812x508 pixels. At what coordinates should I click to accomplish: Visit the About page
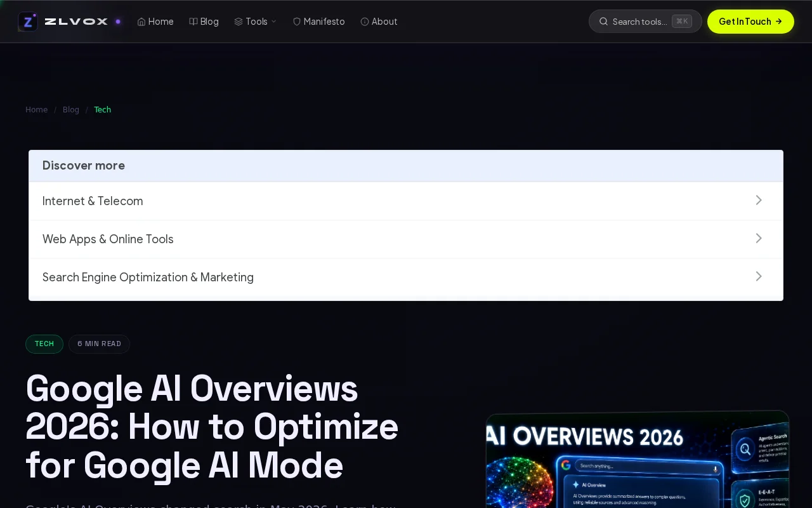tap(379, 22)
